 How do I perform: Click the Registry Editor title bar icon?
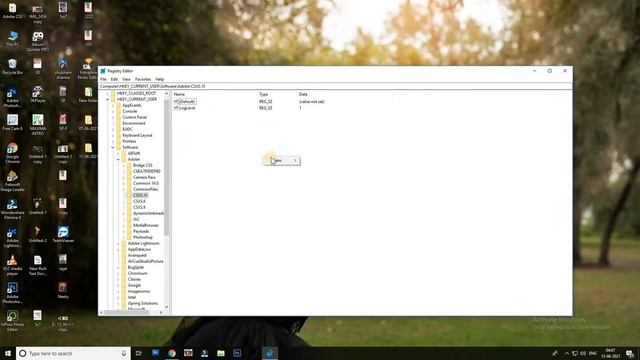pos(103,71)
